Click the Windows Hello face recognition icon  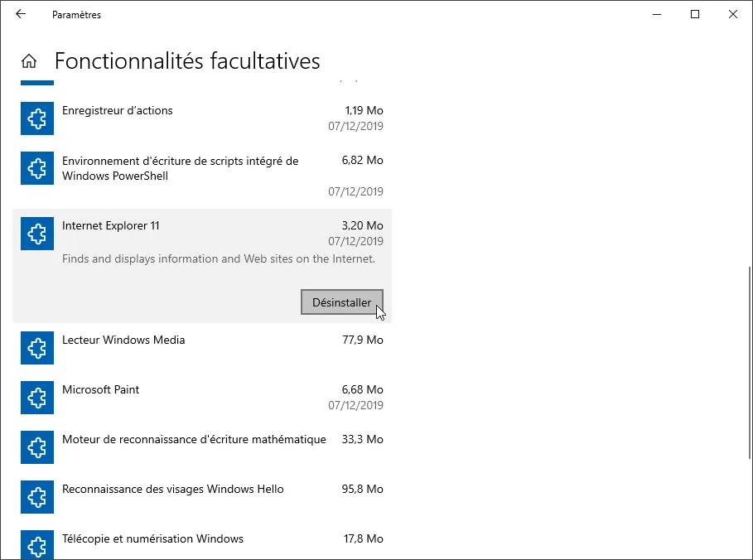[36, 497]
